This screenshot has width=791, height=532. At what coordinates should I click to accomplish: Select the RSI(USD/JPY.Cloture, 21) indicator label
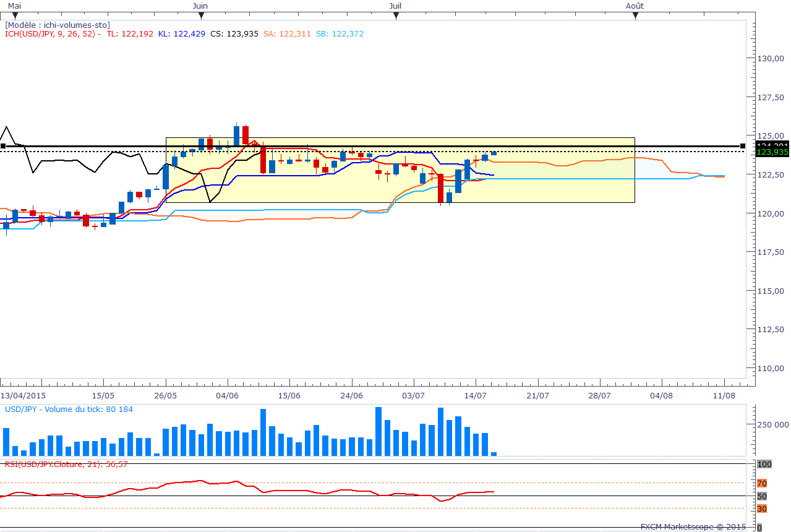66,464
